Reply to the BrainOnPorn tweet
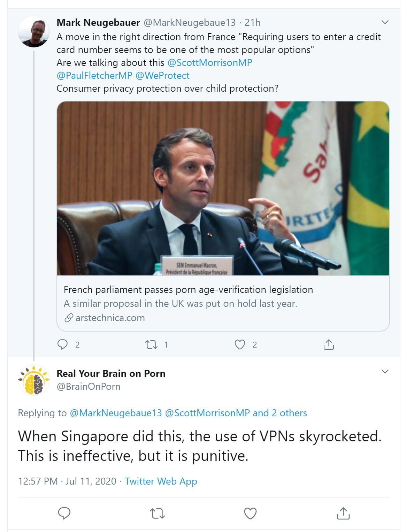 [64, 513]
